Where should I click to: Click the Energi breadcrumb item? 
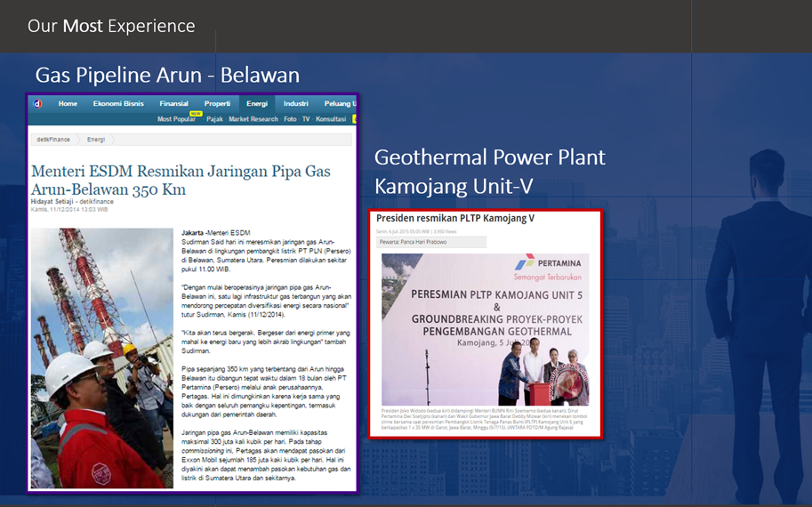[96, 140]
